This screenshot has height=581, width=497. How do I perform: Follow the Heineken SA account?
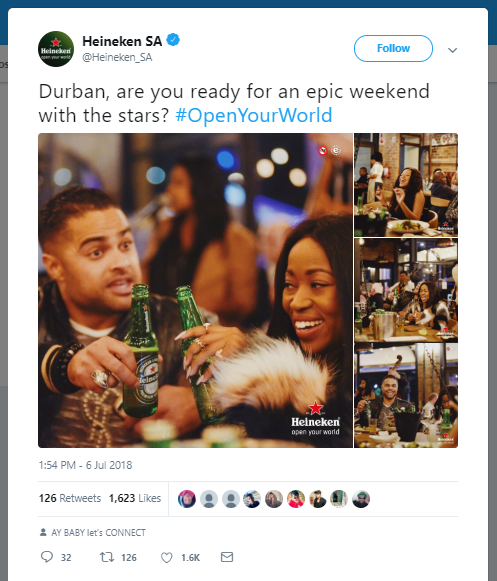point(393,48)
